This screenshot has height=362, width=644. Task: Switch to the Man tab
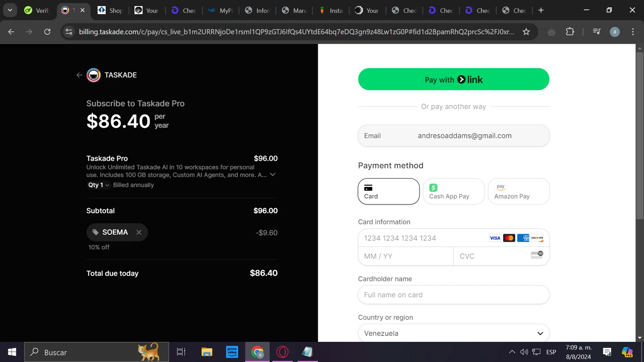(x=294, y=10)
